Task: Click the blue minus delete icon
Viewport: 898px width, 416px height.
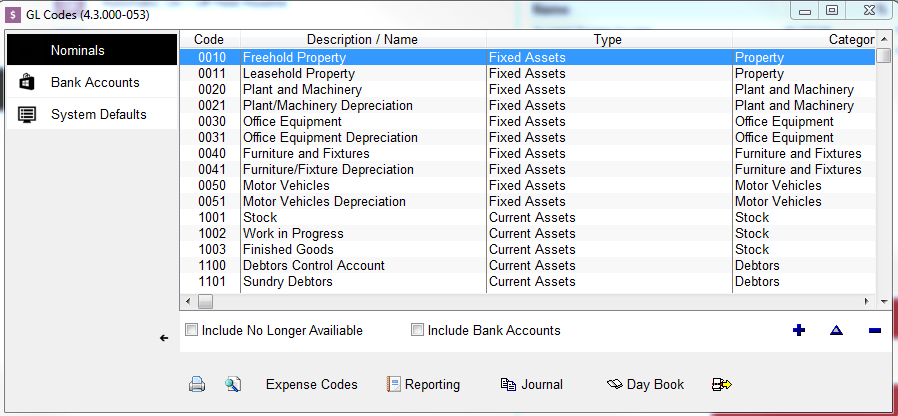Action: click(875, 330)
